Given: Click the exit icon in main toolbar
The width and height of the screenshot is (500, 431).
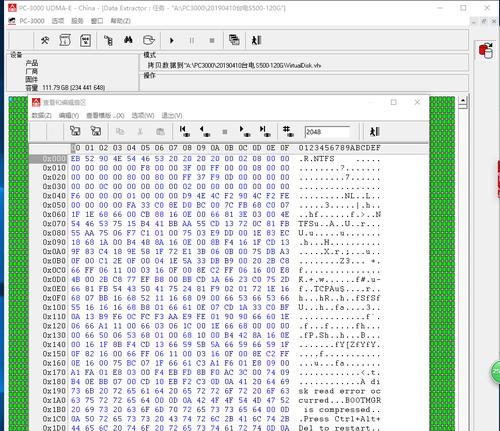Looking at the screenshot, I should tap(256, 40).
